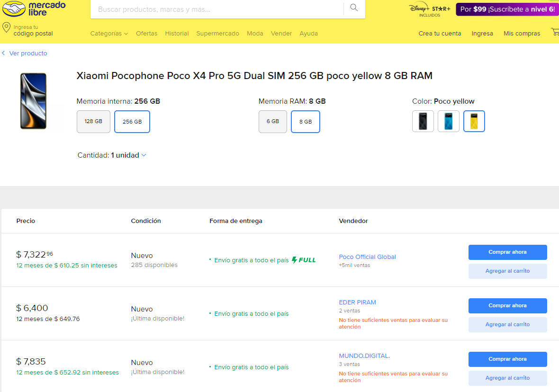
Task: Open the EDER PIRAM seller link
Action: coord(357,303)
